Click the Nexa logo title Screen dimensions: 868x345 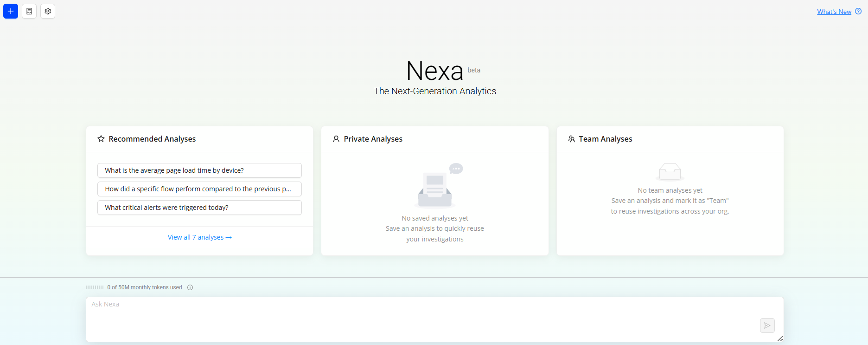(x=435, y=71)
